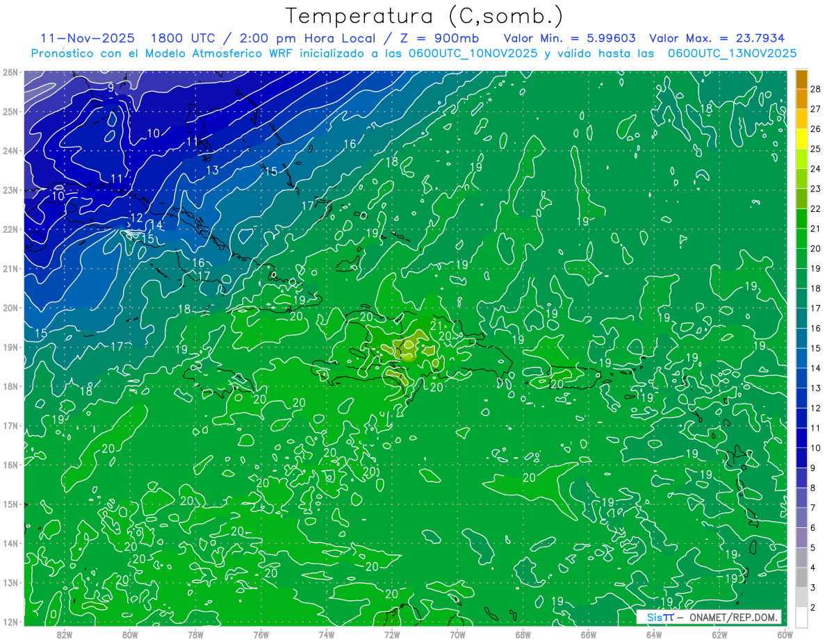Viewport: 834px width, 644px height.
Task: Click the '70W' longitude axis label
Action: point(457,634)
